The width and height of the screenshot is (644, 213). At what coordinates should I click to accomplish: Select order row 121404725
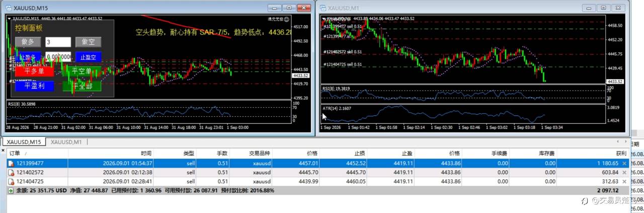click(318, 181)
